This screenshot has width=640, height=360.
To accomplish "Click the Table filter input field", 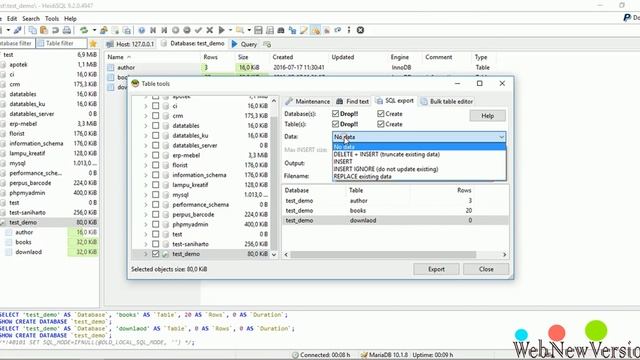I will pos(61,43).
